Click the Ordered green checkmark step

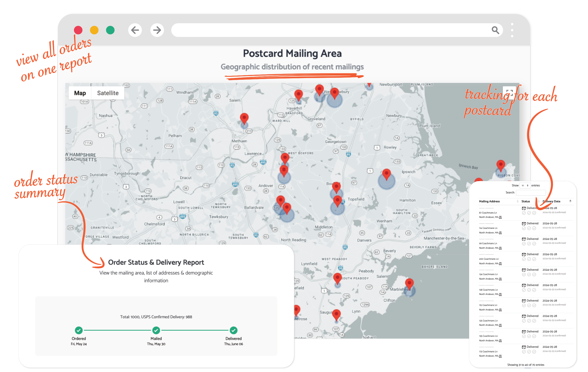point(79,330)
